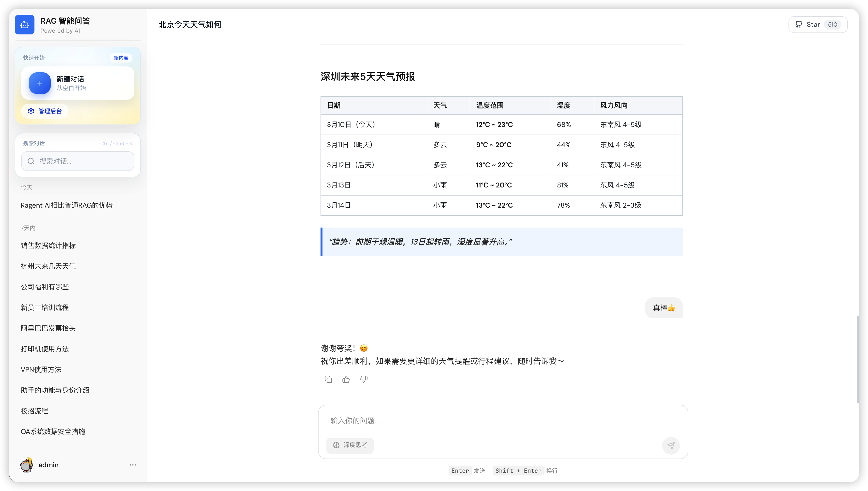Viewport: 868px width, 491px height.
Task: Click the blue plus new chat icon
Action: pyautogui.click(x=40, y=83)
